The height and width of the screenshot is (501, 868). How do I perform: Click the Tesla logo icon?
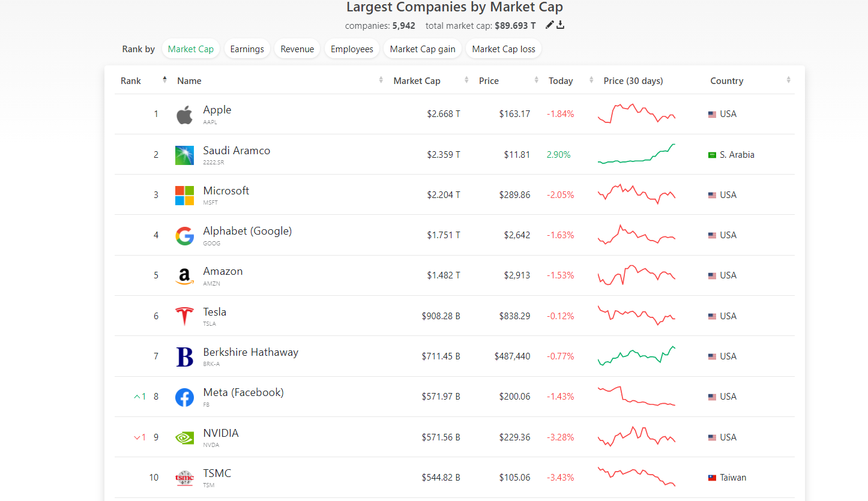pyautogui.click(x=184, y=316)
